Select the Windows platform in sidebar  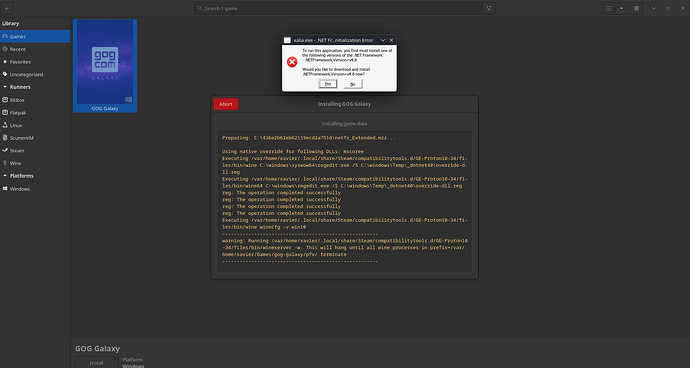click(x=35, y=189)
